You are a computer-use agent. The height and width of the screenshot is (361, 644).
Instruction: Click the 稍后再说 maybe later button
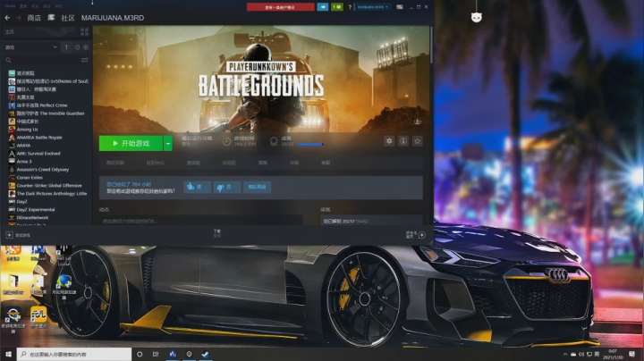click(x=257, y=187)
